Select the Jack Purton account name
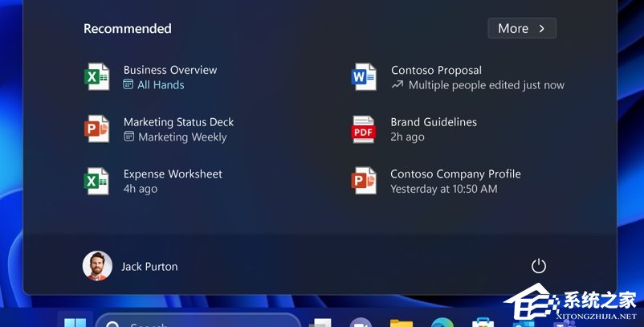Screen dimensions: 644x327 (x=149, y=266)
